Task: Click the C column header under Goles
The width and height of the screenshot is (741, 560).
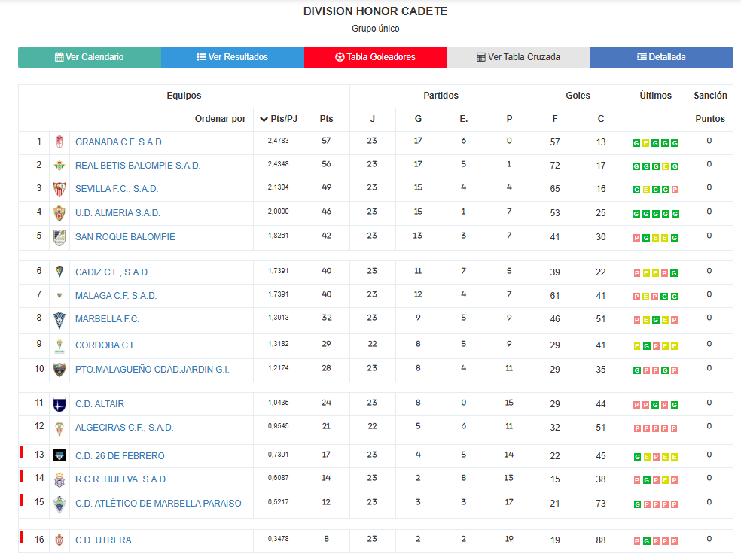Action: [601, 119]
